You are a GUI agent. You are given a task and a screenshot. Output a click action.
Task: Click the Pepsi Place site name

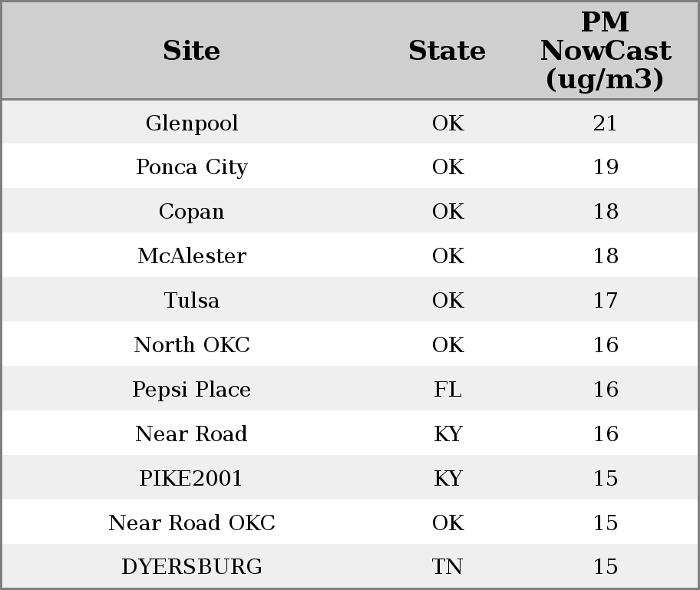192,390
